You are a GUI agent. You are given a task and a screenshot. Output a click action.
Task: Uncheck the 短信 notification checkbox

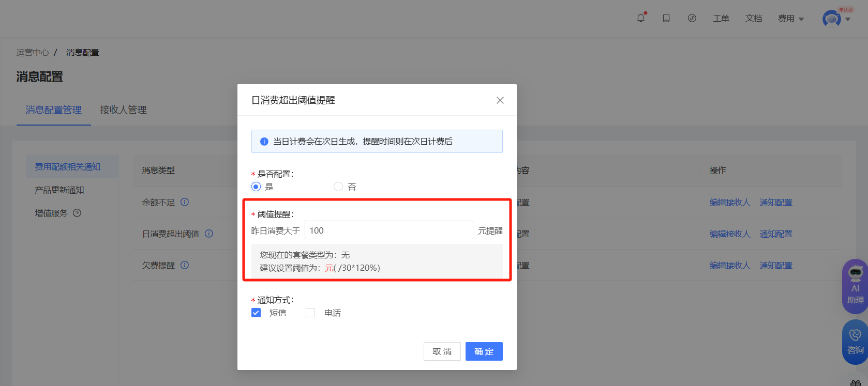point(256,313)
